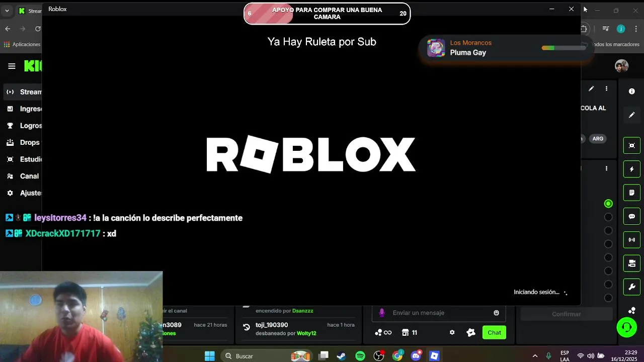Open the green headset support button

tap(627, 328)
